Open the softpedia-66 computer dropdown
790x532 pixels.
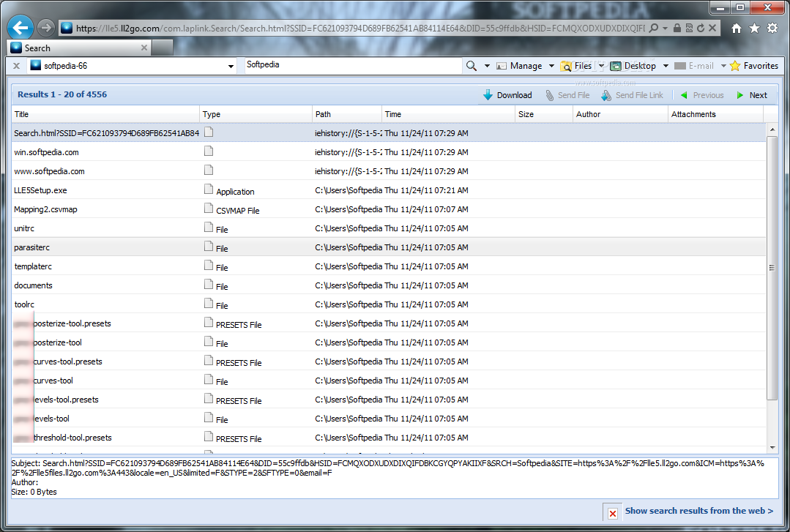pyautogui.click(x=231, y=66)
